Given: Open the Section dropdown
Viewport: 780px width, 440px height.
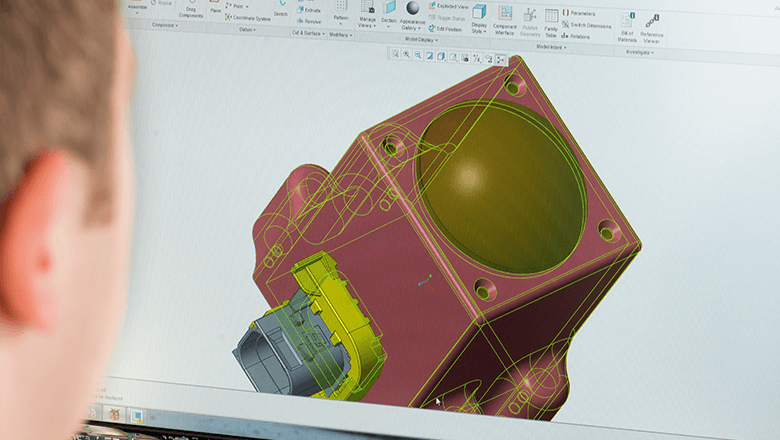Looking at the screenshot, I should pyautogui.click(x=389, y=26).
